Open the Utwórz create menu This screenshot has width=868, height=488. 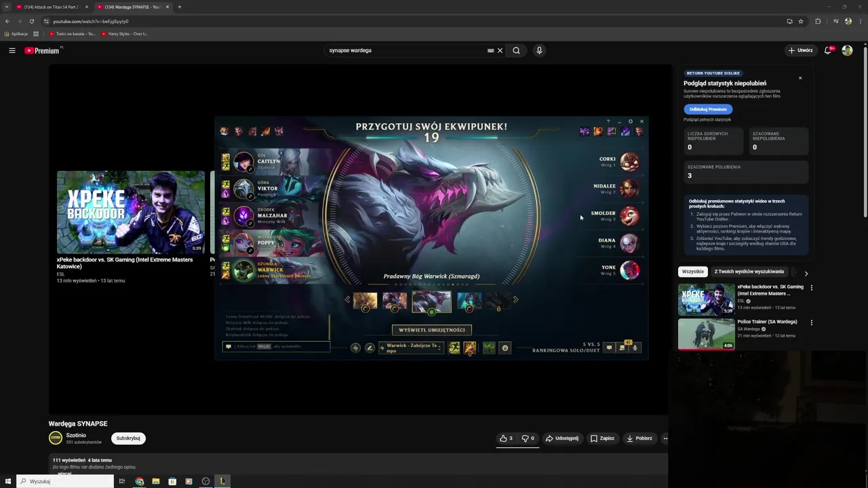coord(800,50)
